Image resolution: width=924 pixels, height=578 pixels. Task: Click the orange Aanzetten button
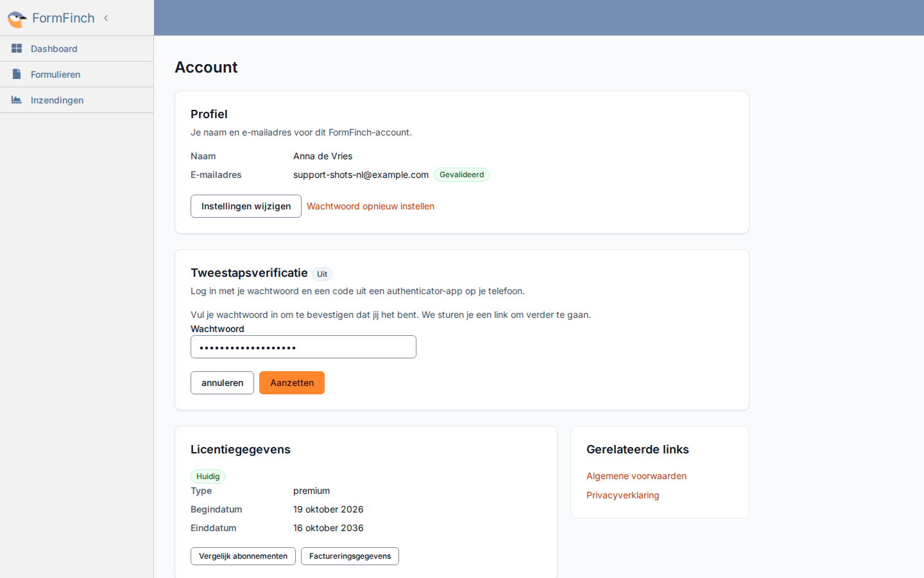tap(292, 383)
